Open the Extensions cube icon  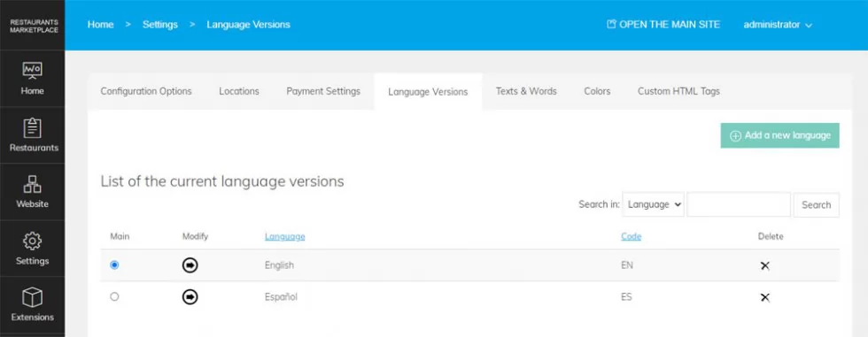pos(32,298)
